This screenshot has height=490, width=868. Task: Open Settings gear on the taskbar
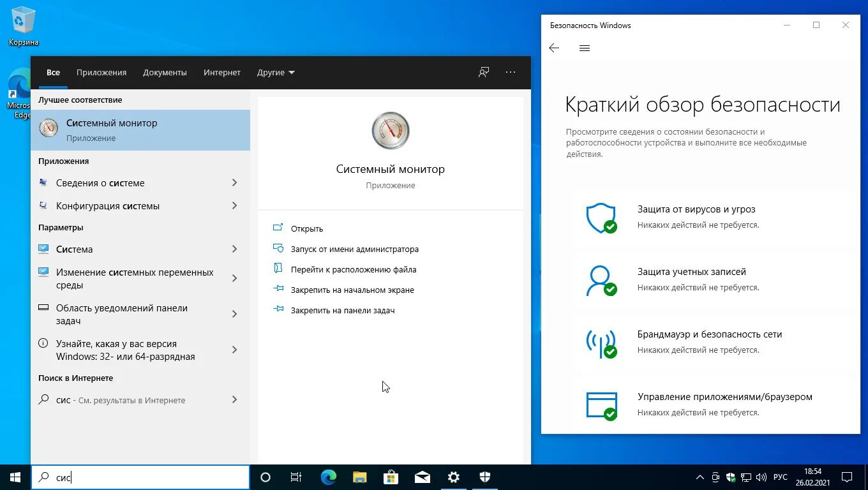tap(453, 477)
